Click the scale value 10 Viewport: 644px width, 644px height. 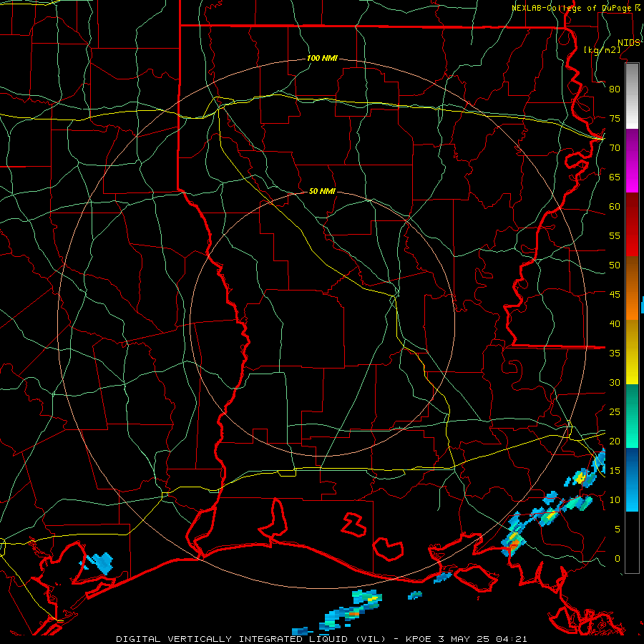point(615,500)
